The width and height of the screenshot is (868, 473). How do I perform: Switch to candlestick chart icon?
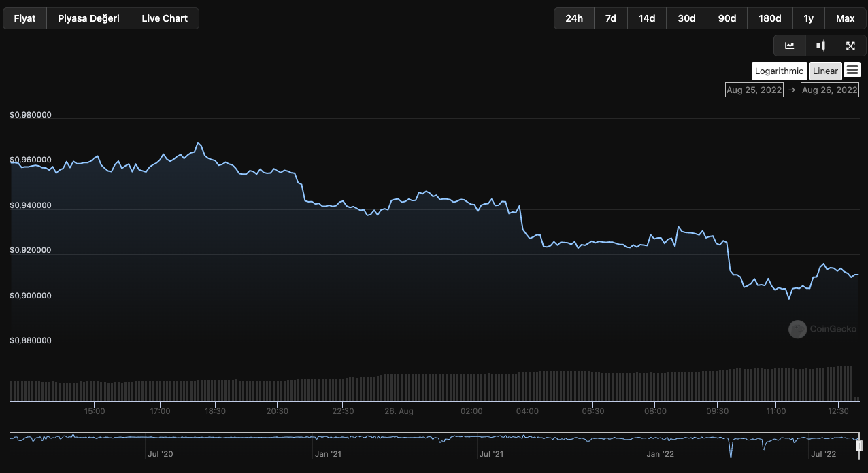[820, 46]
